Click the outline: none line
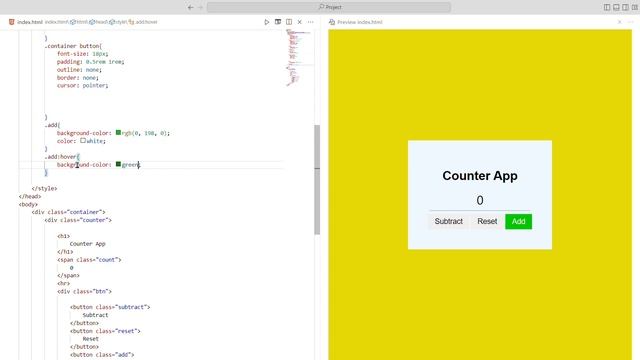Viewport: 640px width, 360px height. (x=79, y=70)
